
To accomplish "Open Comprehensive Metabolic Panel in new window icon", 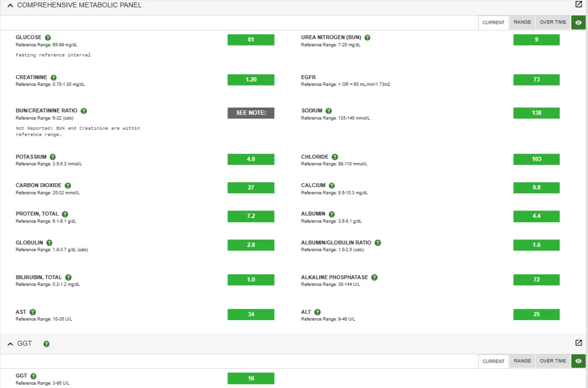I will pos(578,4).
